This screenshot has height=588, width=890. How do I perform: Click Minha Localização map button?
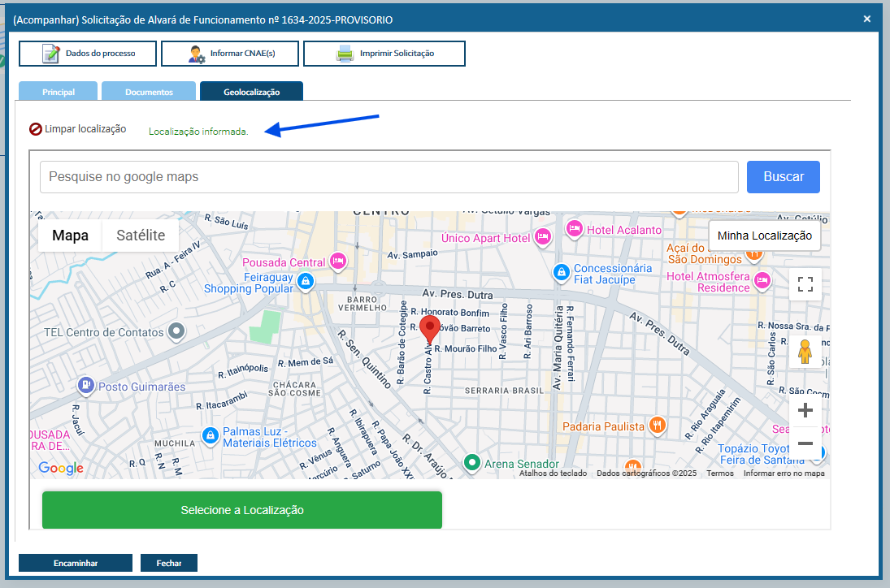click(765, 236)
